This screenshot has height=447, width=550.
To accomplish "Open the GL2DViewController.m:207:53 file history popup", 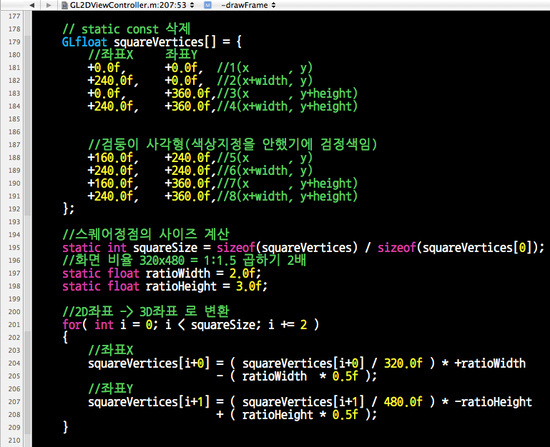I will (x=132, y=5).
